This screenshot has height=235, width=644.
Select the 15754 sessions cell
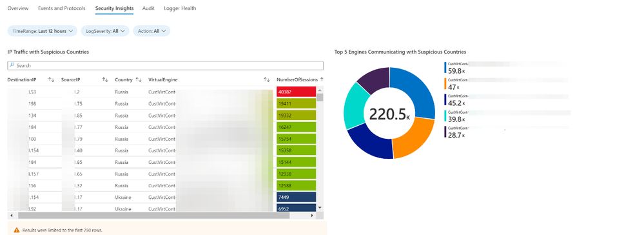(296, 139)
